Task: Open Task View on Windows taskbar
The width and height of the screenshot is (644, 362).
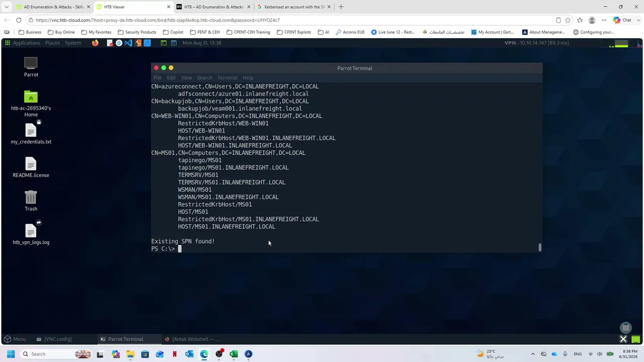Action: click(x=100, y=354)
